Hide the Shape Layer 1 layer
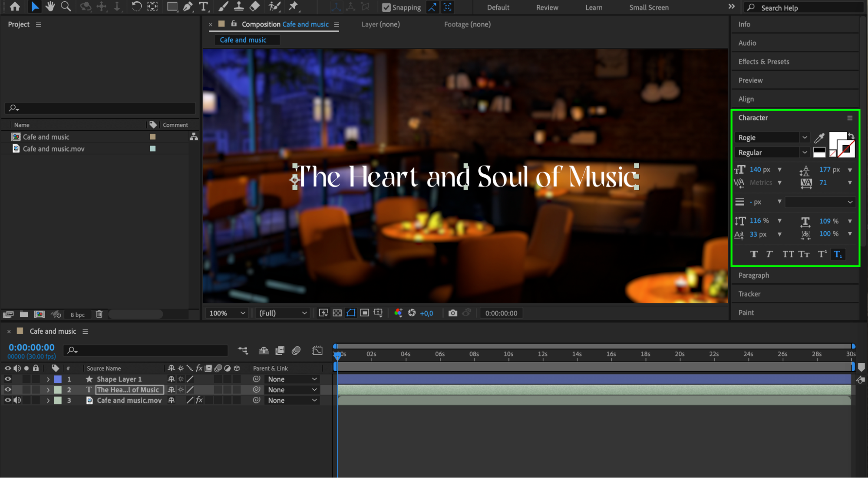Viewport: 868px width, 478px height. [x=8, y=379]
